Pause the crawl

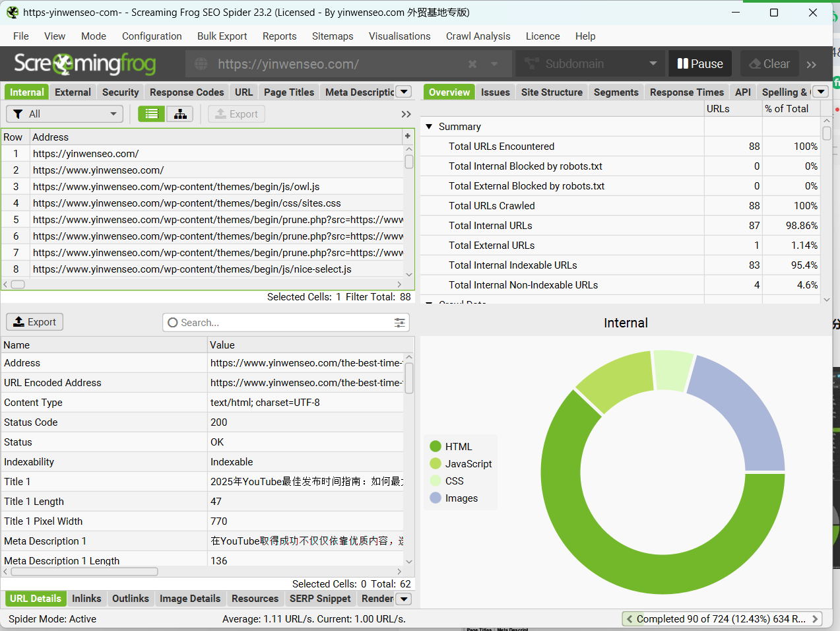[700, 64]
